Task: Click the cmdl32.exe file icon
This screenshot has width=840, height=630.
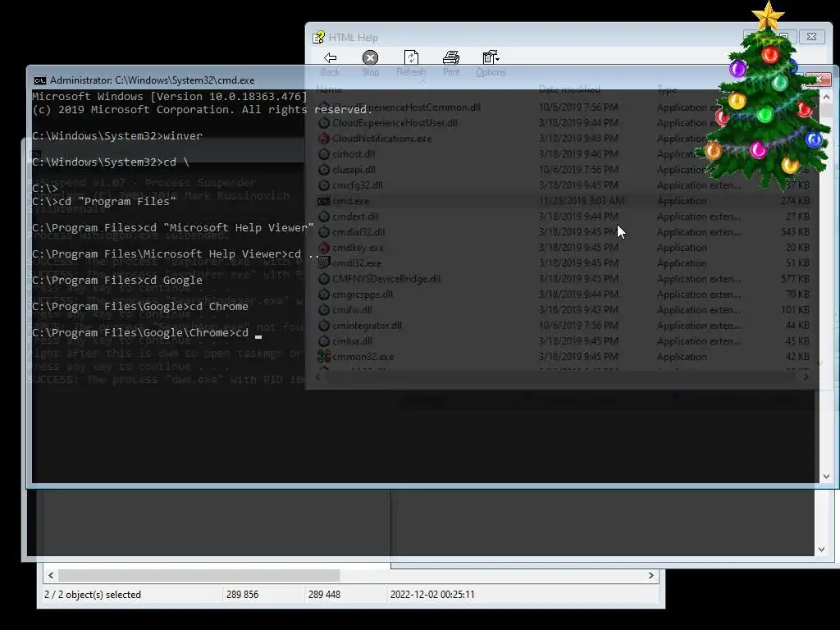Action: coord(323,263)
